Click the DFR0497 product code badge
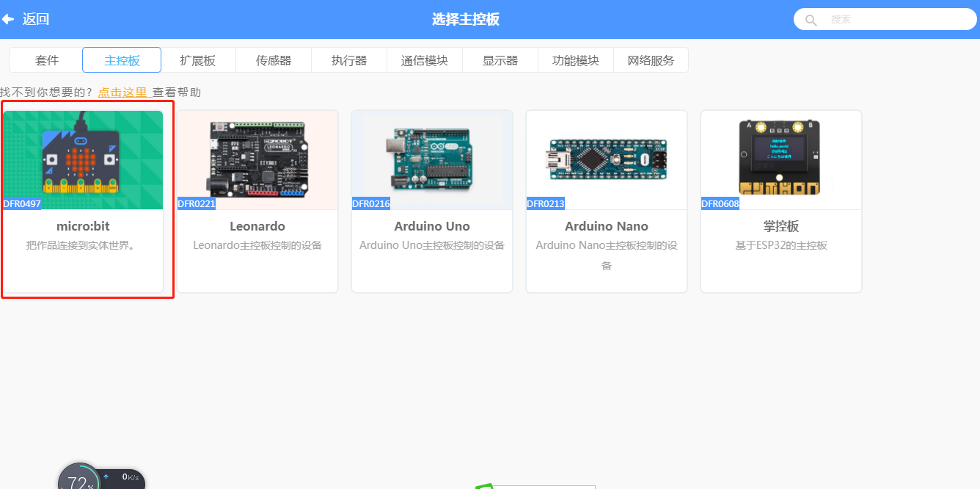 [x=22, y=203]
